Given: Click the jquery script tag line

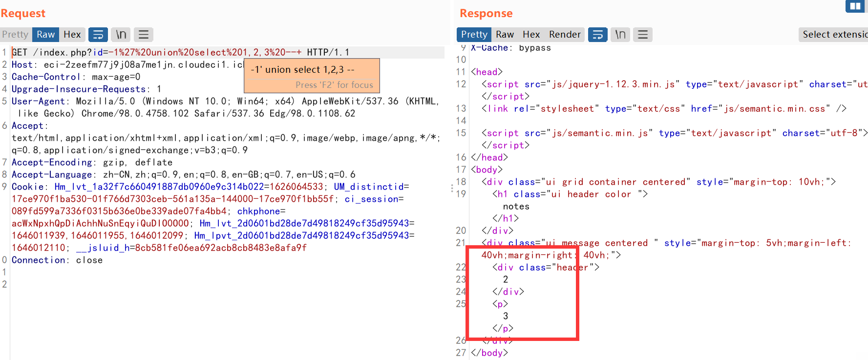Looking at the screenshot, I should pyautogui.click(x=675, y=84).
